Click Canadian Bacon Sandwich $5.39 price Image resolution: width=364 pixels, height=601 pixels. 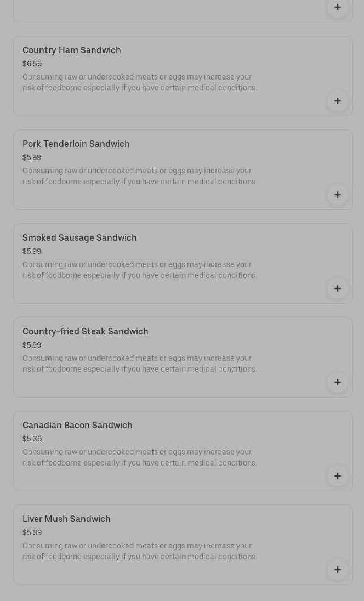(32, 439)
